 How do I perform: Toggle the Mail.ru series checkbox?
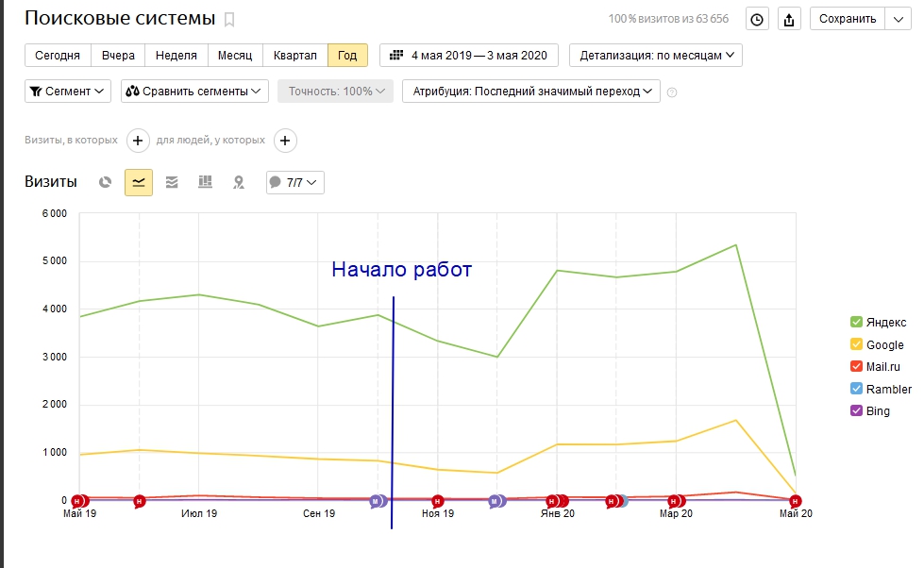[x=856, y=367]
